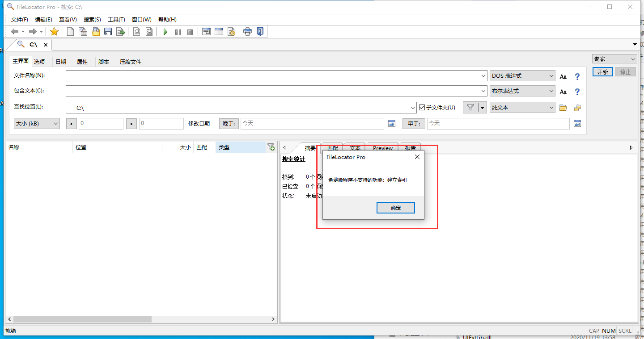Toggle the 子文件夹(U) checkbox

422,107
